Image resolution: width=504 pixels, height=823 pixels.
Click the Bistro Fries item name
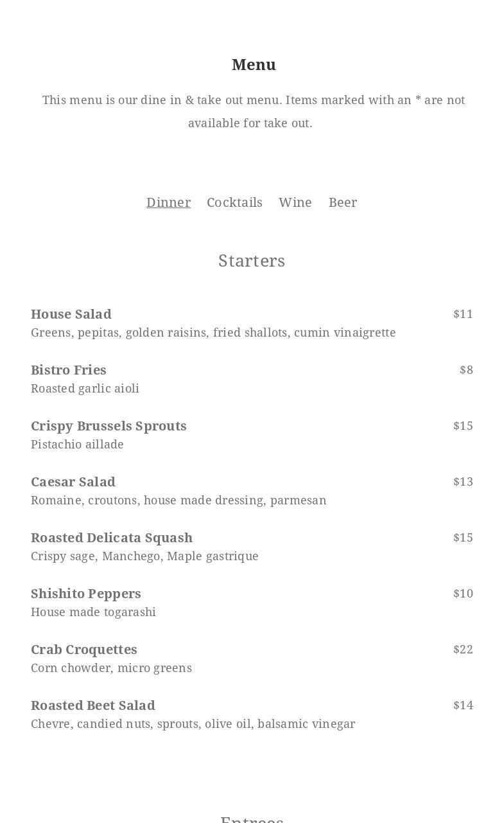(x=69, y=370)
